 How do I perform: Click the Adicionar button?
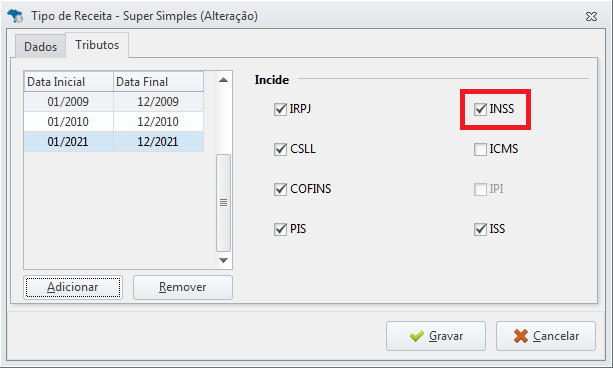73,287
